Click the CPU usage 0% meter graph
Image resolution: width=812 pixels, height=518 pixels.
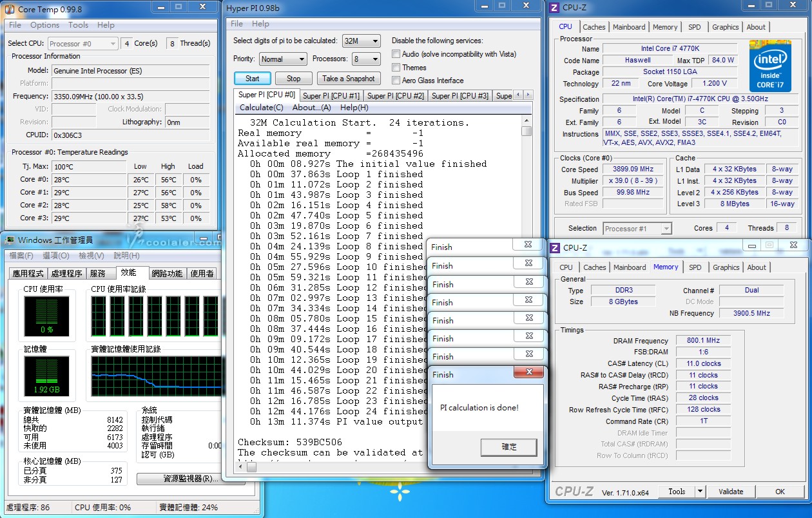46,316
